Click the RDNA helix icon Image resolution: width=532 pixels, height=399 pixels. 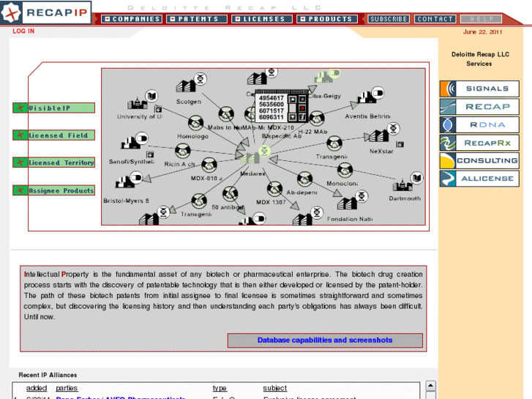(448, 124)
